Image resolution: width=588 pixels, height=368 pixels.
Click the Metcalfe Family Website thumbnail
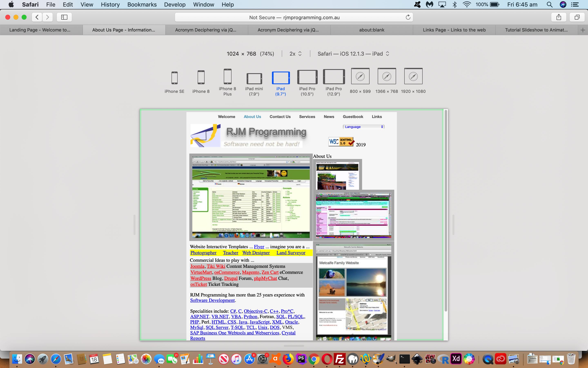[354, 291]
